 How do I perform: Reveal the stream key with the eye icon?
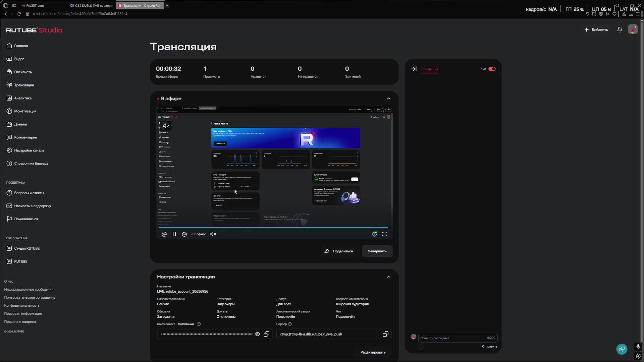pyautogui.click(x=257, y=334)
